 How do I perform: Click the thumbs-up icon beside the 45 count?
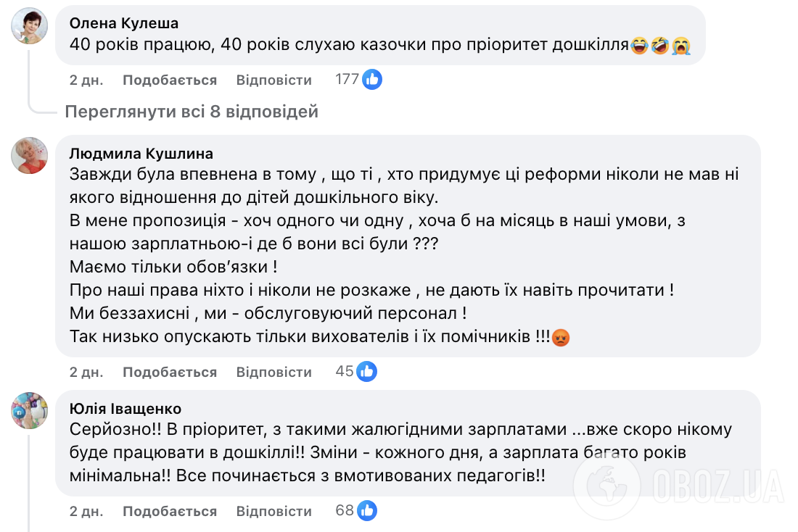(x=367, y=371)
